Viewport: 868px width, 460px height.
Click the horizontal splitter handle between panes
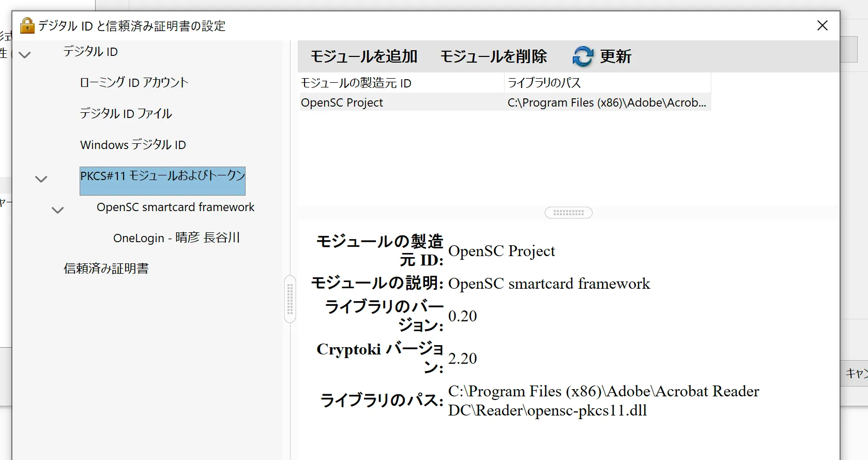click(568, 213)
